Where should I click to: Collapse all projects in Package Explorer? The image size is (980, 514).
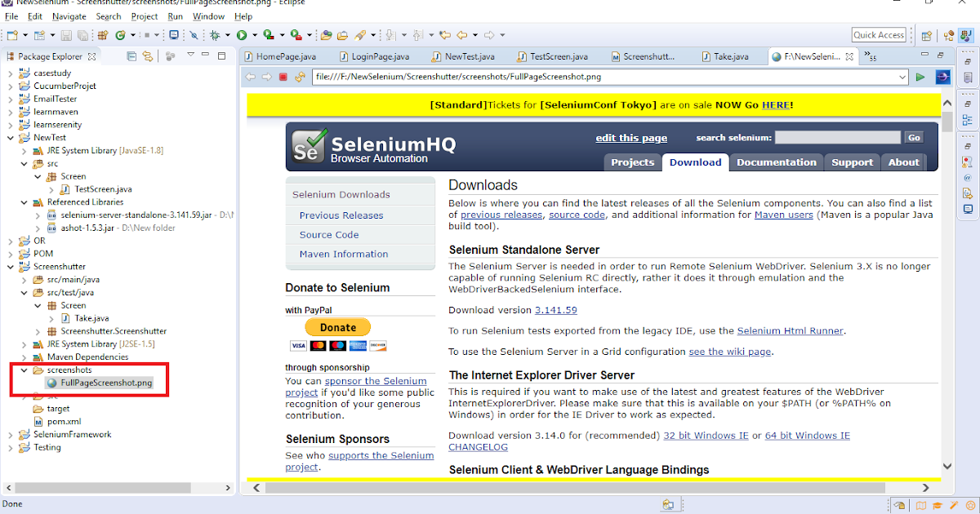[x=131, y=55]
